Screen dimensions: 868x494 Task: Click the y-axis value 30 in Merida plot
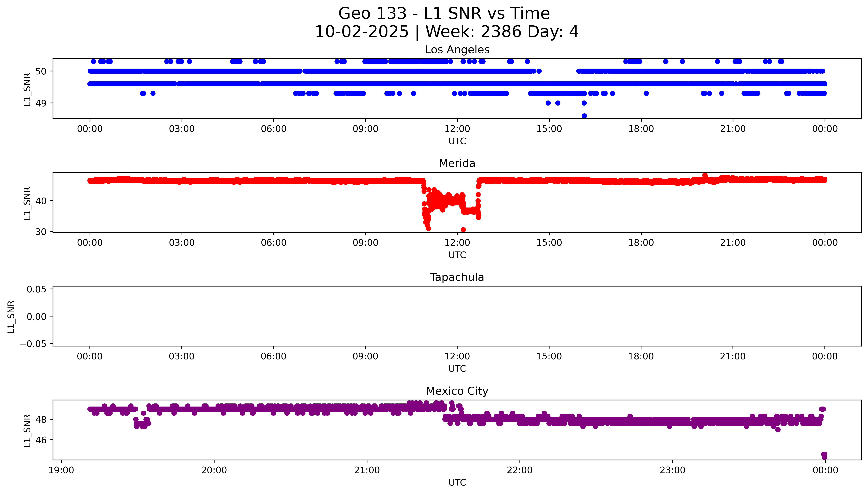pyautogui.click(x=41, y=232)
